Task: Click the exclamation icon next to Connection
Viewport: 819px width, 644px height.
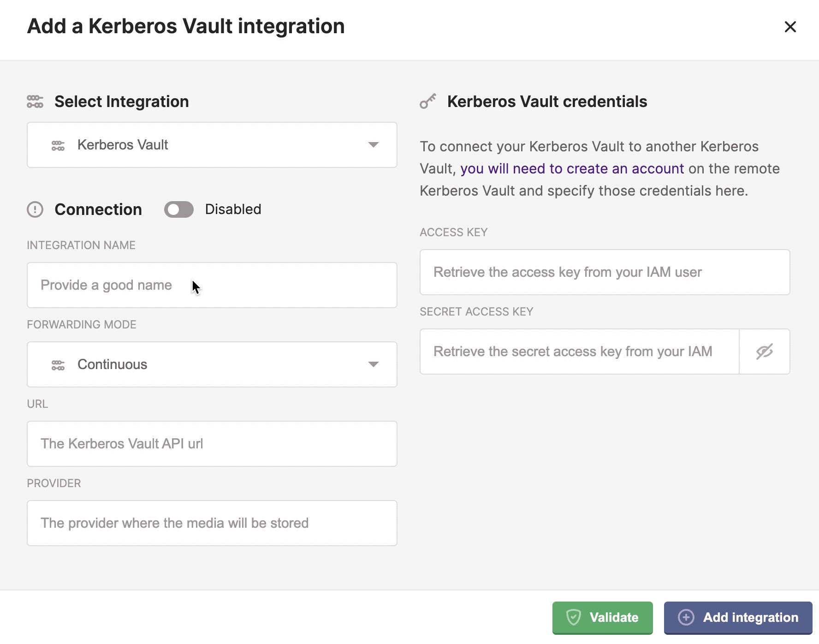Action: tap(35, 209)
